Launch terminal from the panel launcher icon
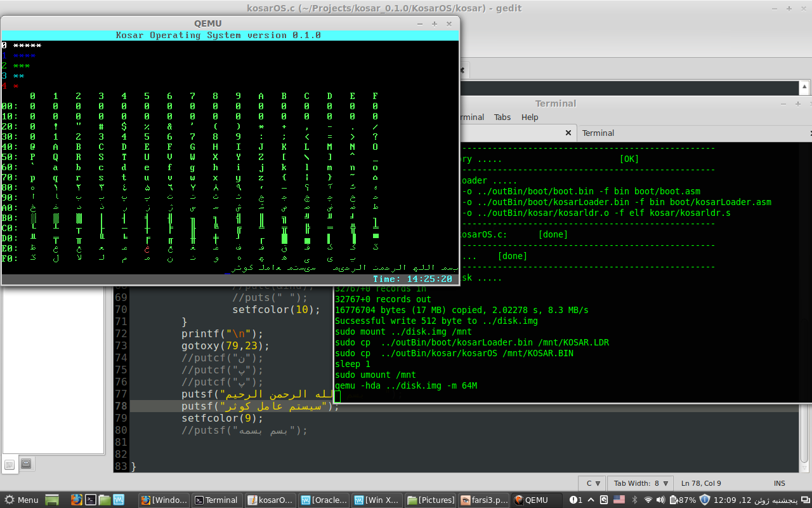 pos(91,500)
